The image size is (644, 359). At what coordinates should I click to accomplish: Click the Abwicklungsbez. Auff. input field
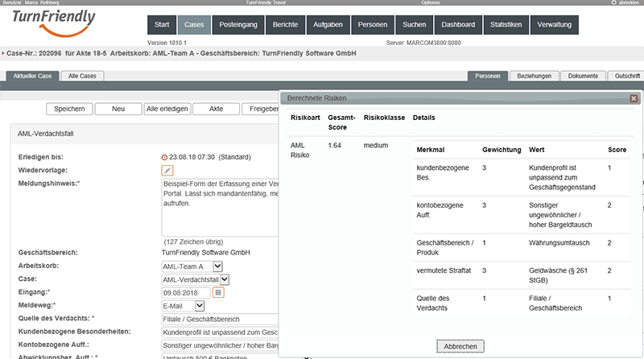(220, 357)
